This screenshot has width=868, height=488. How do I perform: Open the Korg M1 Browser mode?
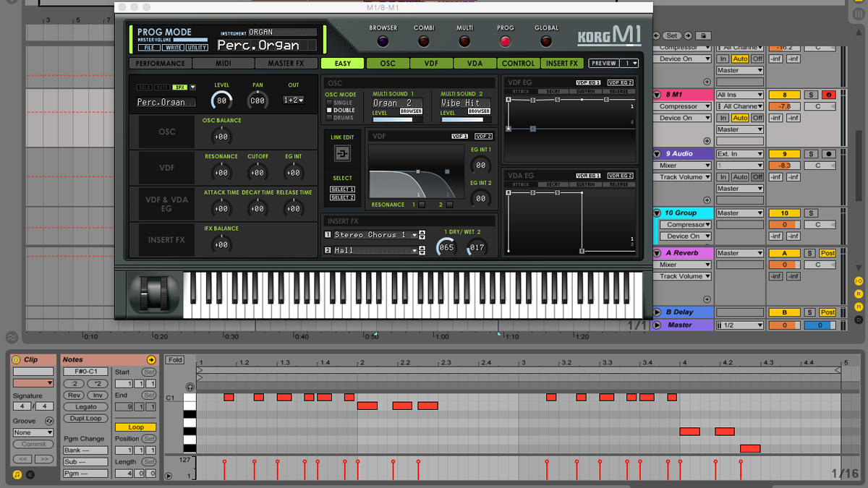pos(383,42)
